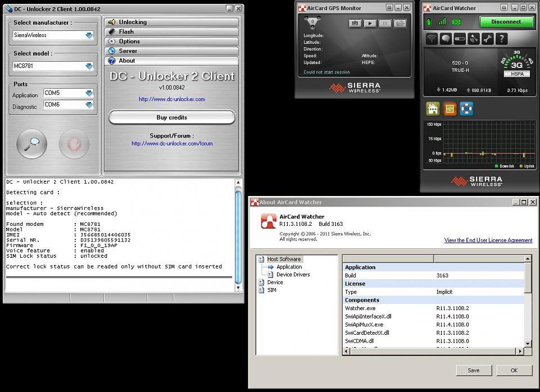540x392 pixels.
Task: Select Device Drivers in the tree
Action: click(x=293, y=275)
